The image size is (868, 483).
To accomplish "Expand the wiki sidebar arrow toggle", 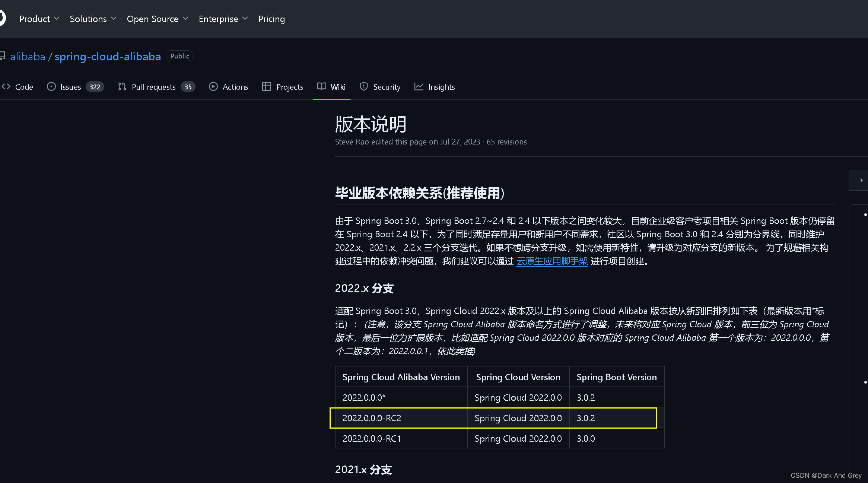I will click(861, 180).
